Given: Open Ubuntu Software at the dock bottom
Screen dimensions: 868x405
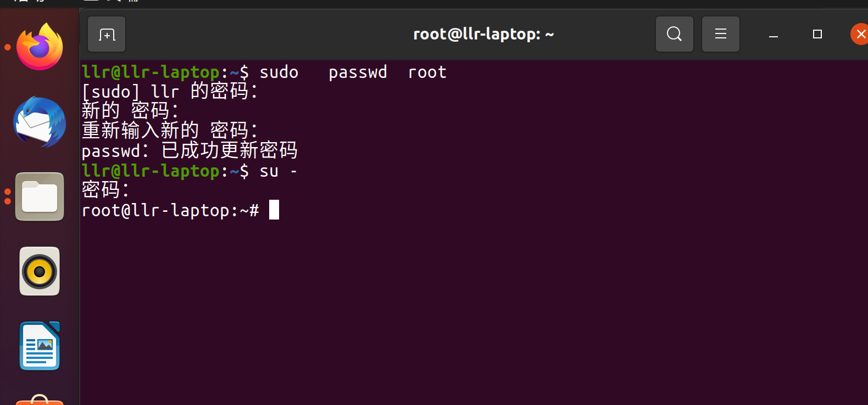Looking at the screenshot, I should [x=39, y=402].
